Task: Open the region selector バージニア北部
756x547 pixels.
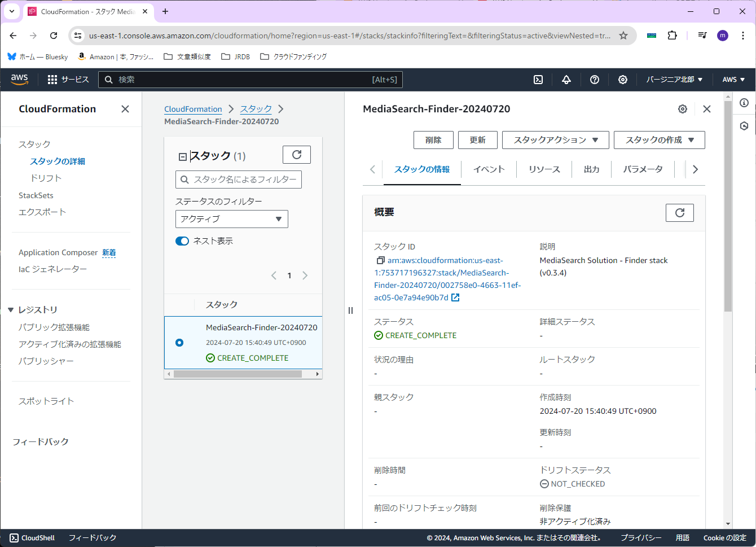Action: click(x=674, y=80)
